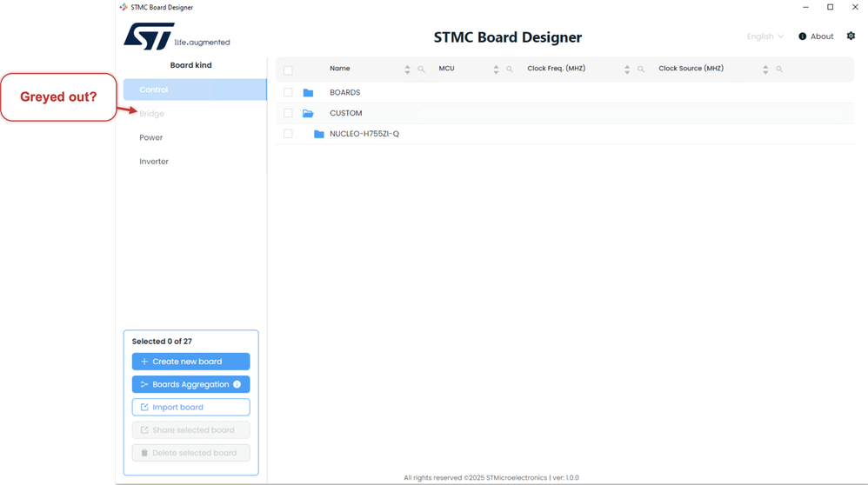Click Boards Aggregation button
Viewport: 868px width, 485px height.
click(191, 384)
